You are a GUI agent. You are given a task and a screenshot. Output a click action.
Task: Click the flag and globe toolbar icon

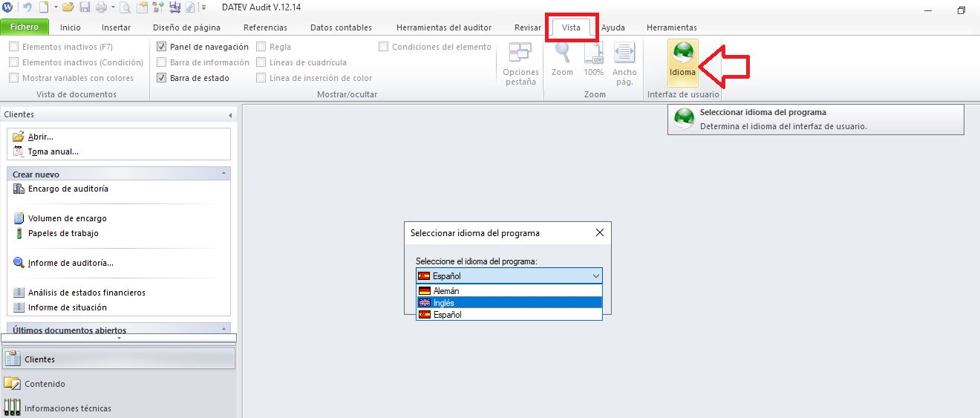(157, 7)
